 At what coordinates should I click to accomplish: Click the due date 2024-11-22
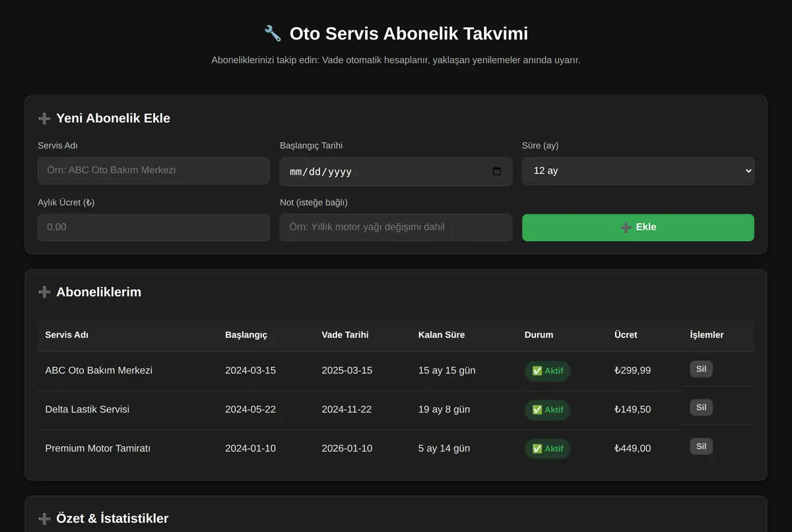coord(346,409)
